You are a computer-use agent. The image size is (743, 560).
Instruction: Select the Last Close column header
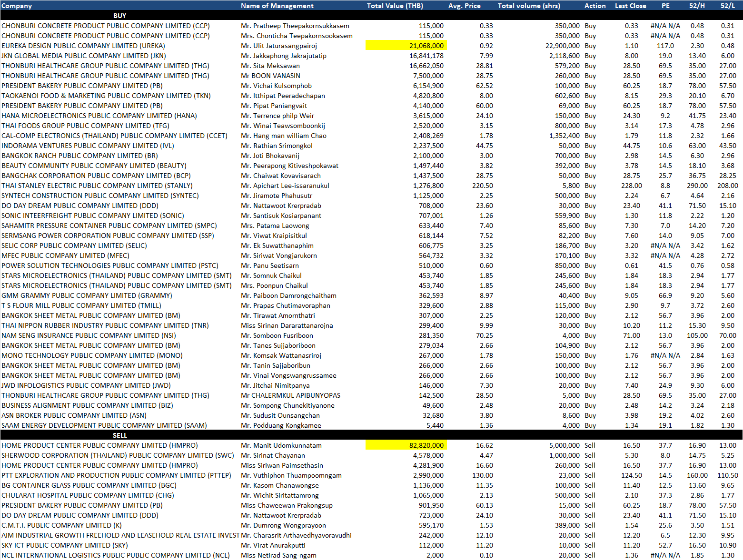[x=630, y=6]
